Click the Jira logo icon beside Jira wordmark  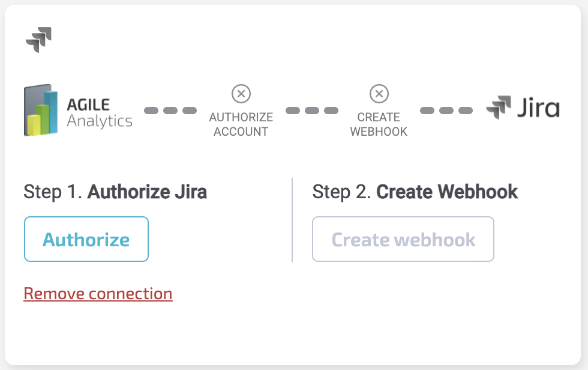pos(499,108)
